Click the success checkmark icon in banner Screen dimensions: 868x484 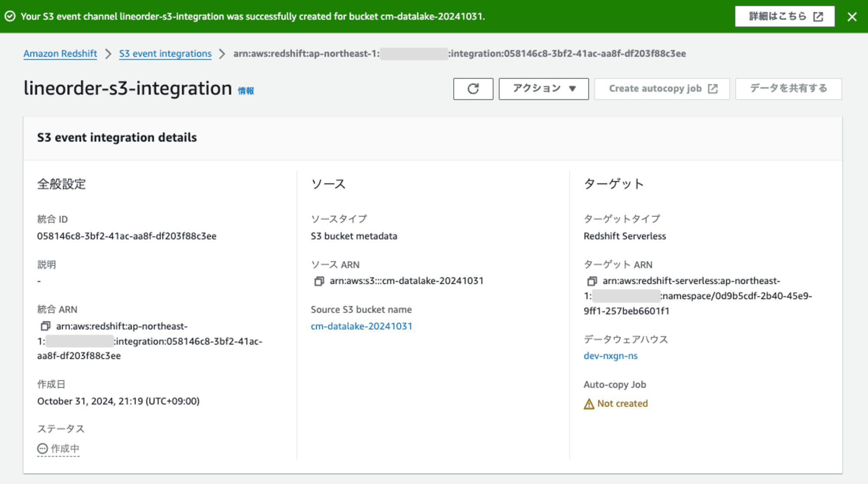pos(10,16)
